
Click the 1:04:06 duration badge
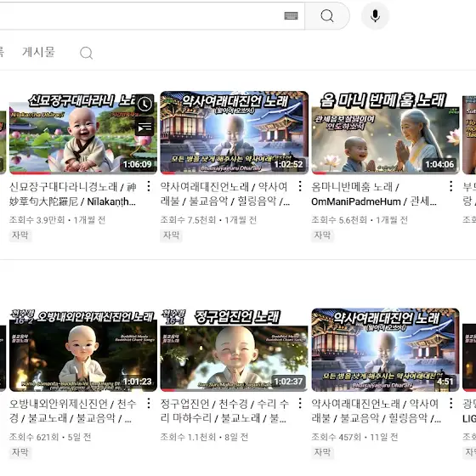[439, 165]
